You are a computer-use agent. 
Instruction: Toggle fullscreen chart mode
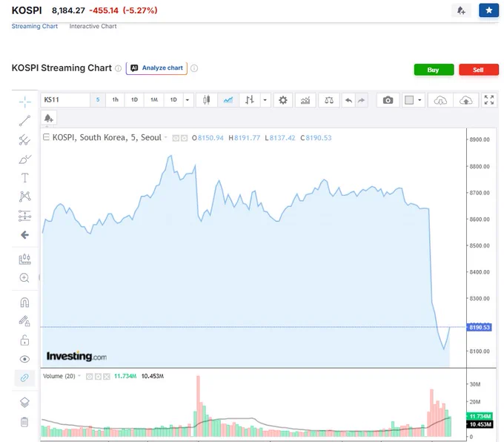click(x=489, y=100)
